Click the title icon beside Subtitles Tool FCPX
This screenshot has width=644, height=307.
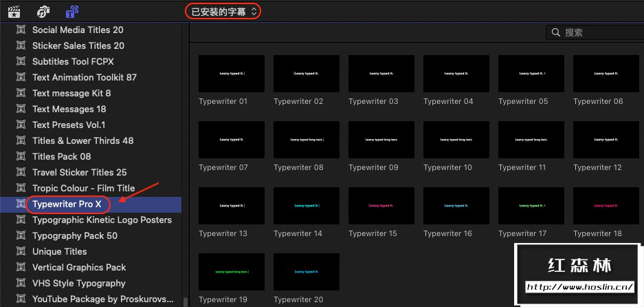pyautogui.click(x=21, y=61)
